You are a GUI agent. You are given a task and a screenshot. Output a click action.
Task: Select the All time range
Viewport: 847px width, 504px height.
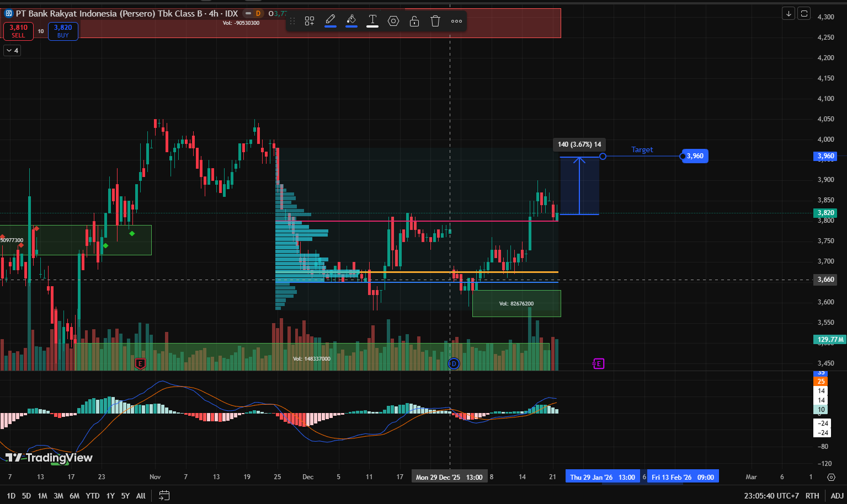click(141, 496)
